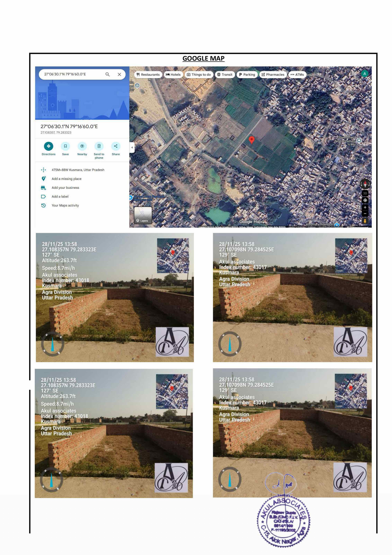Collapse the side panel arrow
This screenshot has height=555, width=392.
[132, 147]
